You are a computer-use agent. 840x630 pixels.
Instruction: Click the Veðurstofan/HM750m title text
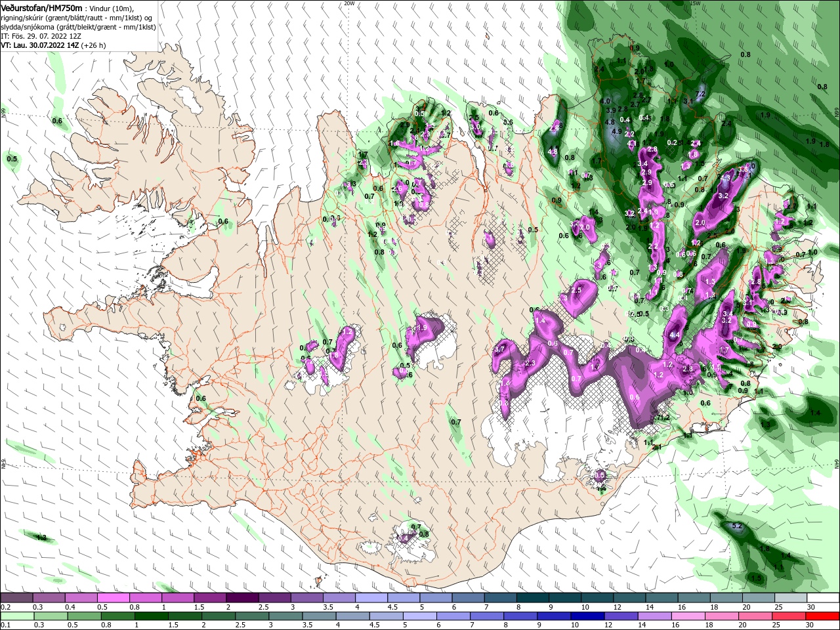(x=41, y=7)
